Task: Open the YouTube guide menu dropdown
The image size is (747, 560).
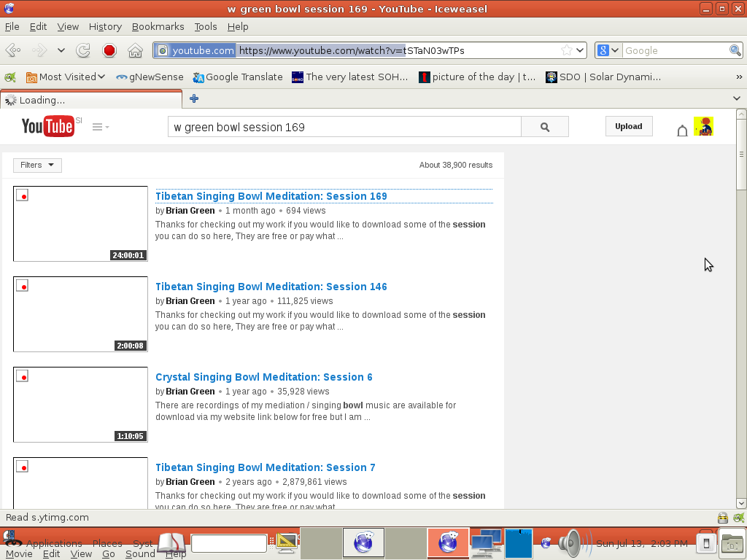Action: tap(101, 127)
